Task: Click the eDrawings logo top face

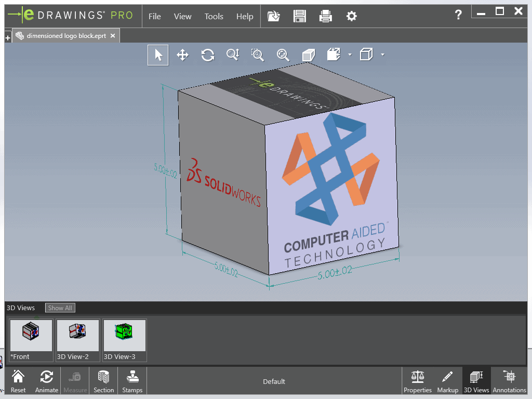Action: [286, 92]
